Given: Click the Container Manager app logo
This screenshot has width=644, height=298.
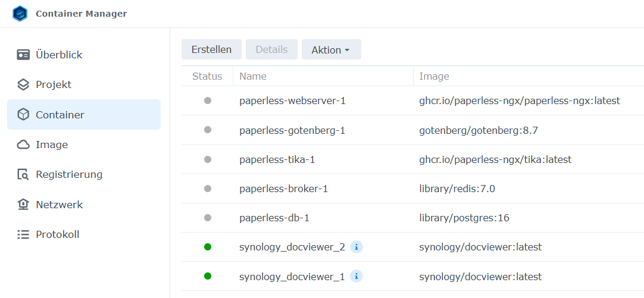Looking at the screenshot, I should tap(20, 14).
